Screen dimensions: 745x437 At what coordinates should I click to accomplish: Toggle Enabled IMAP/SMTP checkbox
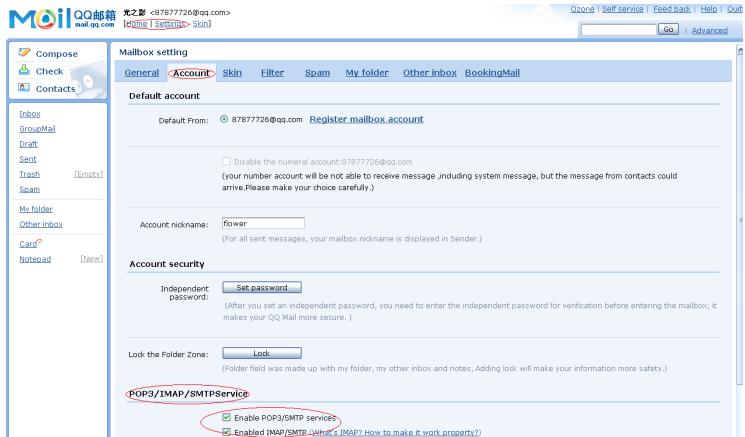[225, 432]
